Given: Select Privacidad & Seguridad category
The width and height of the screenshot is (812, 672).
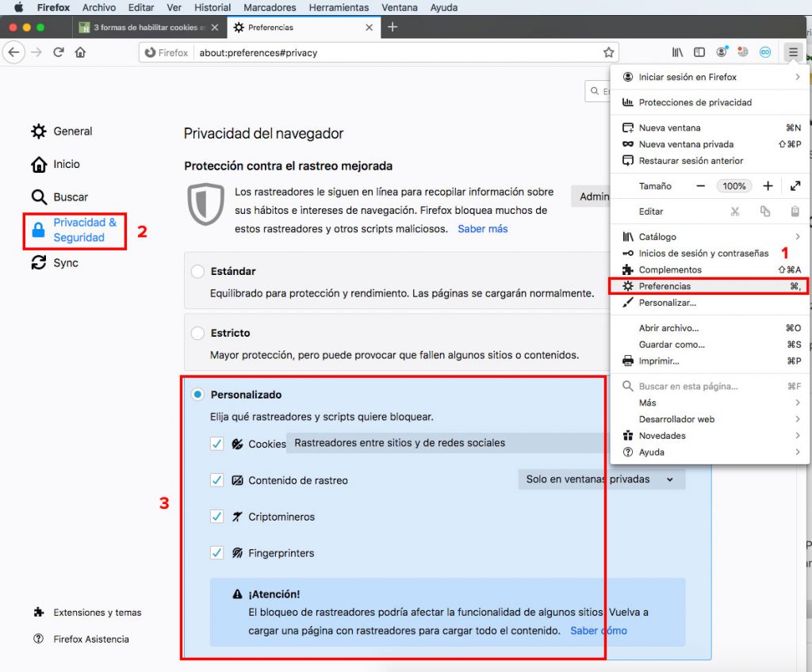Looking at the screenshot, I should [75, 230].
